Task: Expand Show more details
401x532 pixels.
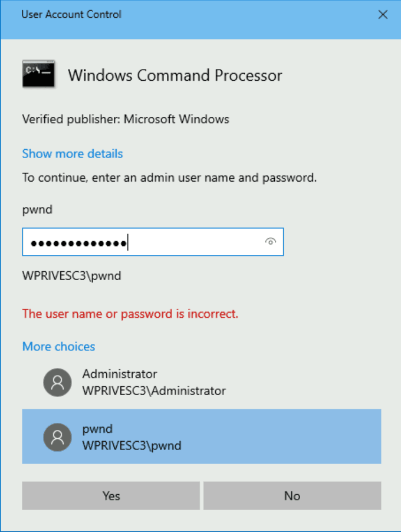Action: (73, 154)
